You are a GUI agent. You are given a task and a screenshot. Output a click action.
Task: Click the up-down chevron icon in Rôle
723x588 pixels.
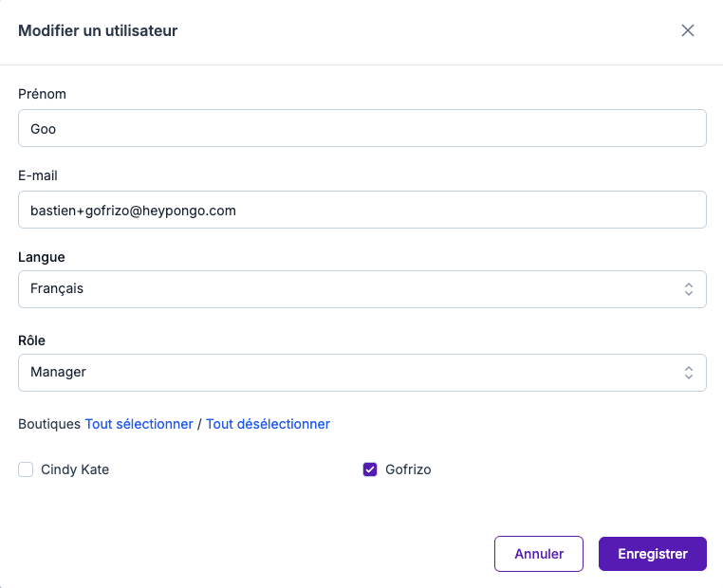(689, 373)
